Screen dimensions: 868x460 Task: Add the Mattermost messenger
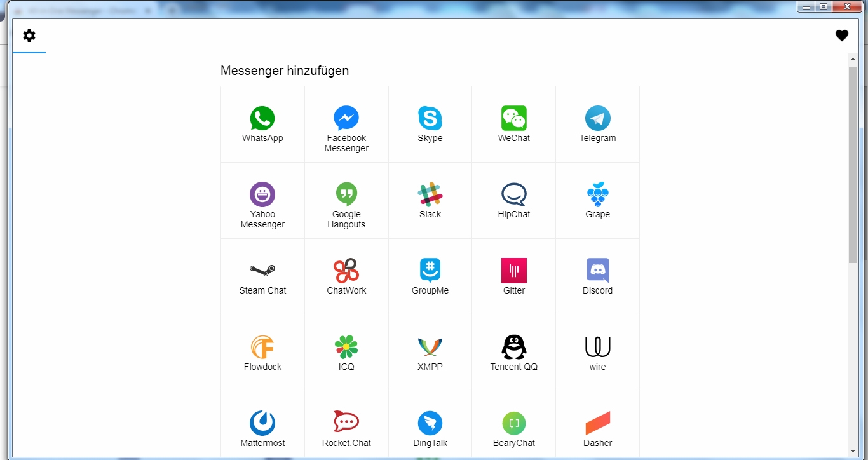coord(262,424)
